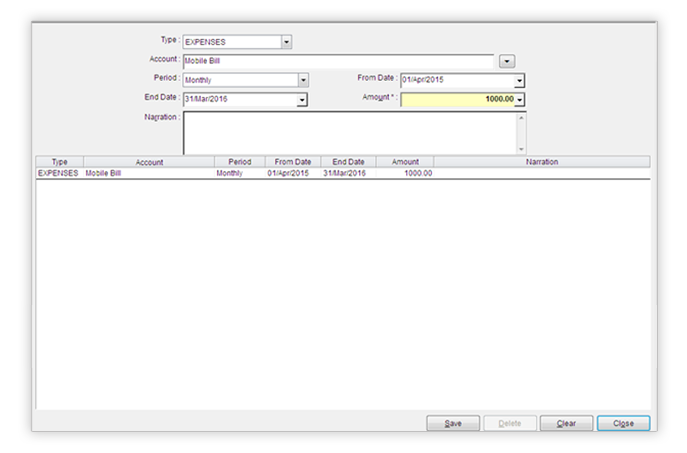Open the Amount field dropdown arrow
The height and width of the screenshot is (453, 687).
pos(519,100)
